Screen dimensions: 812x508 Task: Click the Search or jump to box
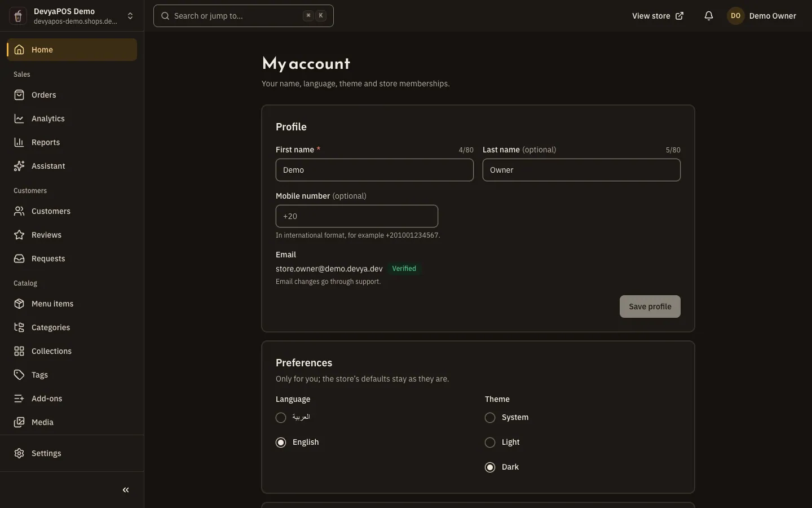coord(244,16)
